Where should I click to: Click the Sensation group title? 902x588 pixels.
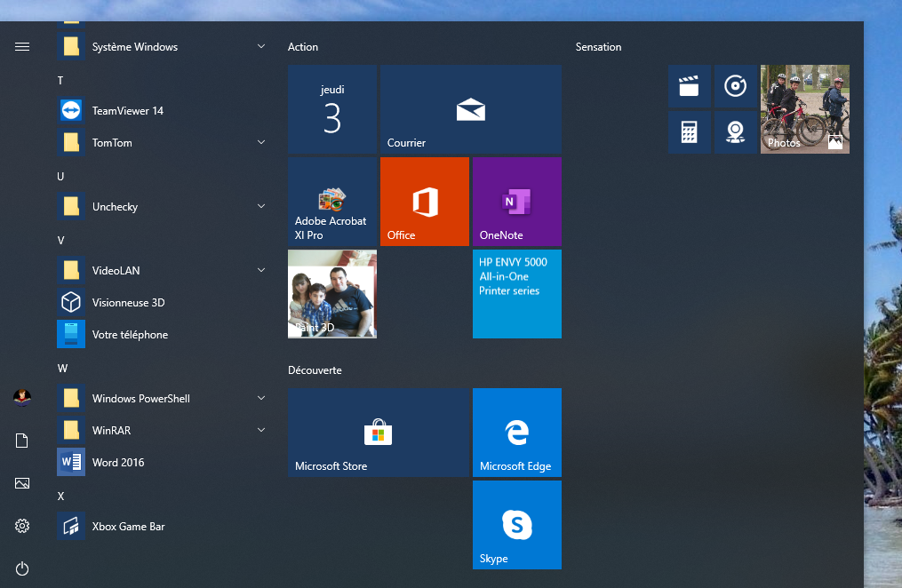[598, 47]
